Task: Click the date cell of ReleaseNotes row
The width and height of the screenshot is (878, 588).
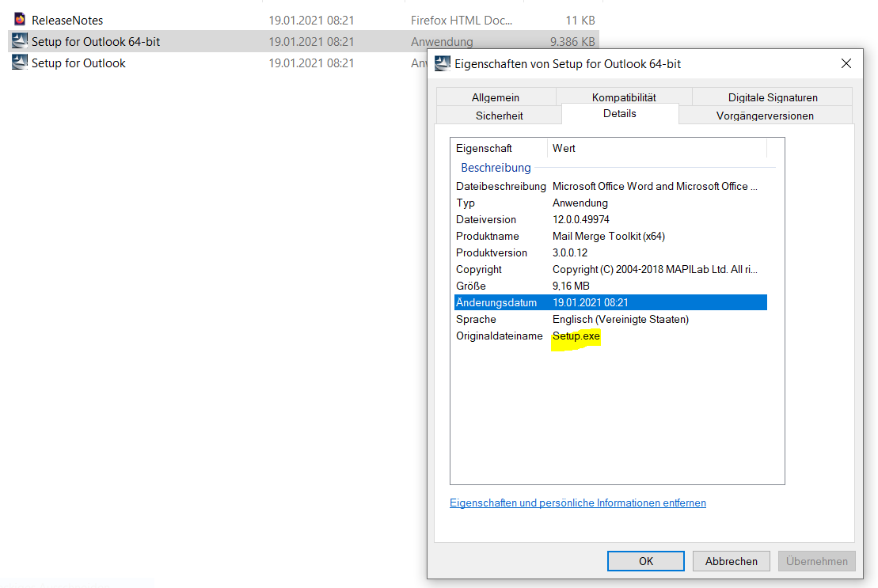Action: tap(311, 20)
